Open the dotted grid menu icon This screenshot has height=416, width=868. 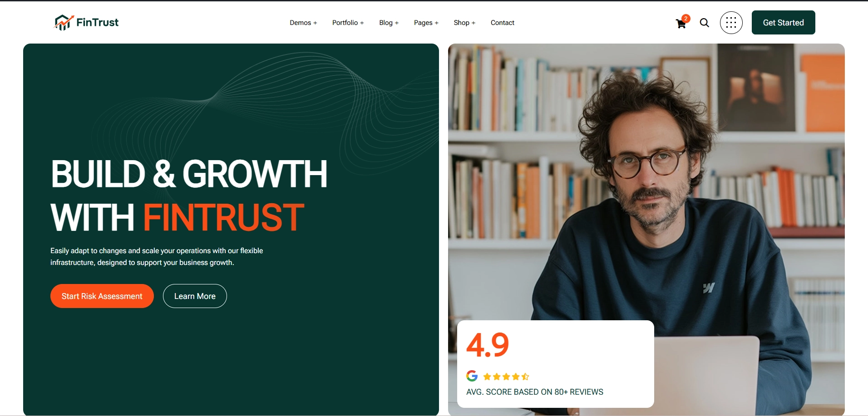tap(731, 23)
